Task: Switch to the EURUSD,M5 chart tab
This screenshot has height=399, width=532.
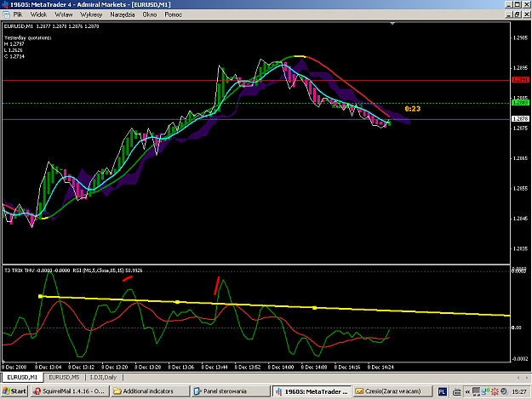Action: tap(64, 377)
